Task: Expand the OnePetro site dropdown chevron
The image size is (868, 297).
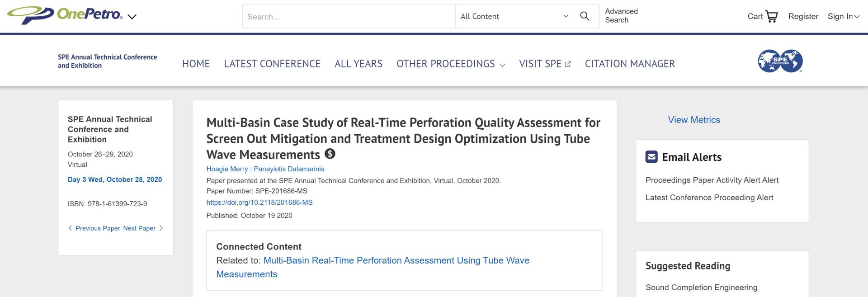Action: coord(132,17)
